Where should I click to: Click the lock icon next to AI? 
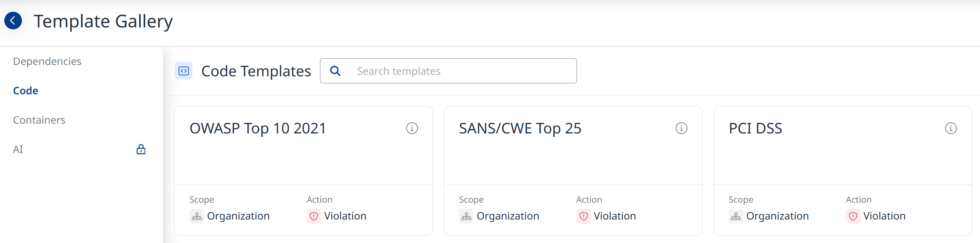pos(141,149)
